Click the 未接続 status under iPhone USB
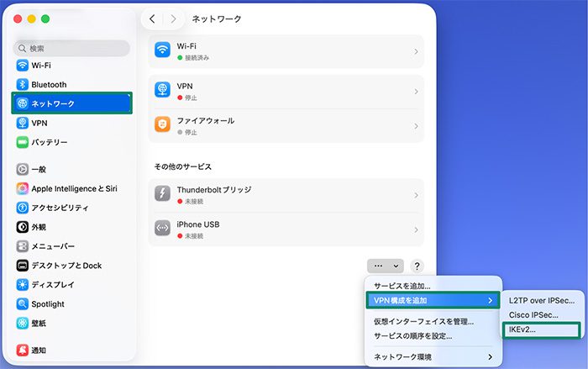This screenshot has height=369, width=588. 194,236
